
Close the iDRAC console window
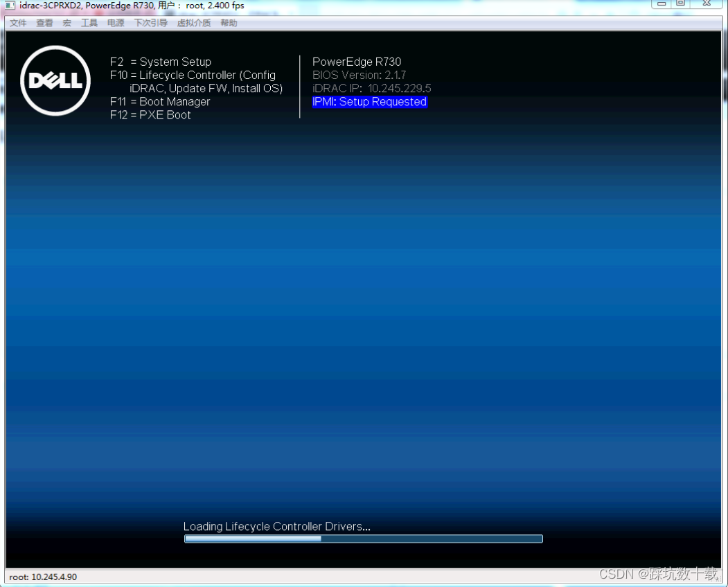point(707,3)
